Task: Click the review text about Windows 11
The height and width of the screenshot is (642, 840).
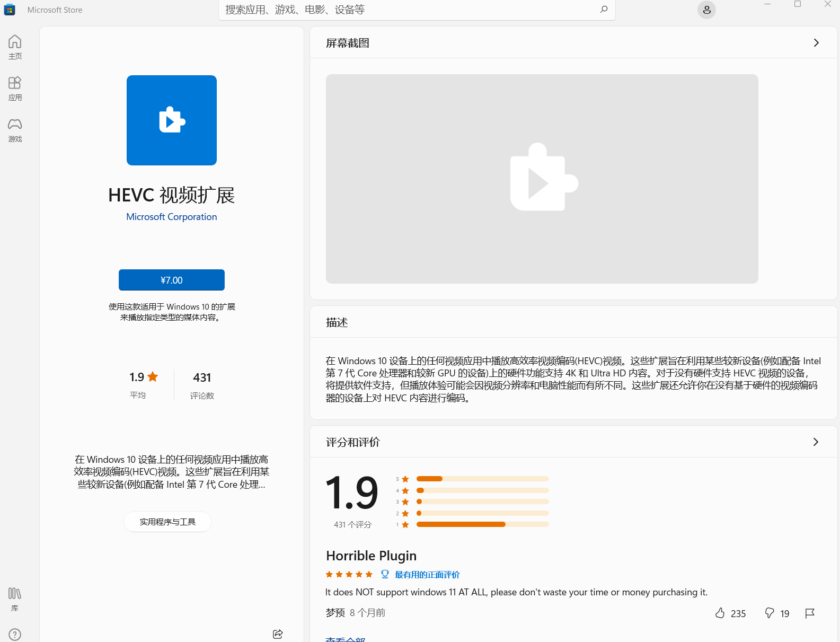Action: (x=516, y=592)
